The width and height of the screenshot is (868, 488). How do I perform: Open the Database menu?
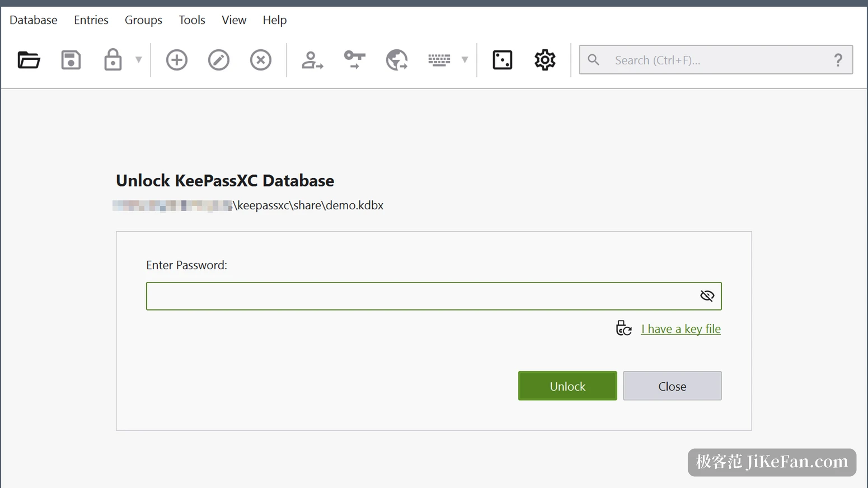click(34, 20)
